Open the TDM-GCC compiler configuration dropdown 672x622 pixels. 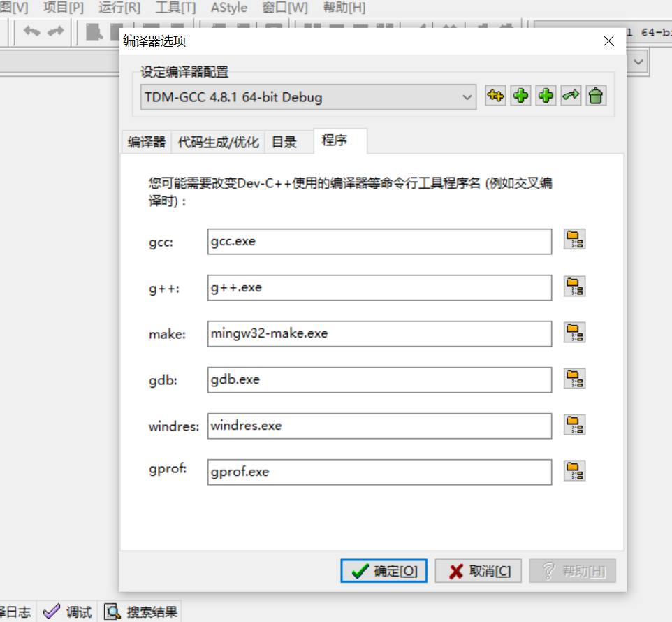tap(467, 96)
